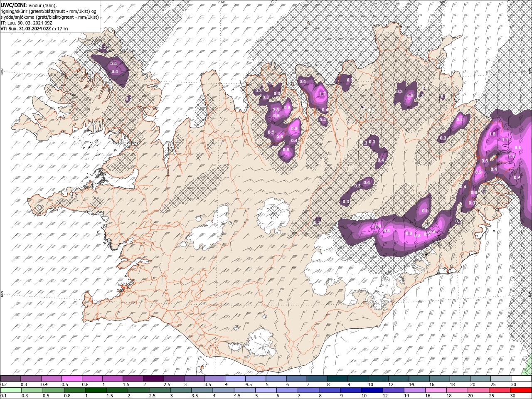Select the top-row swatch between 14 and 16
532x399 pixels.
(x=419, y=379)
